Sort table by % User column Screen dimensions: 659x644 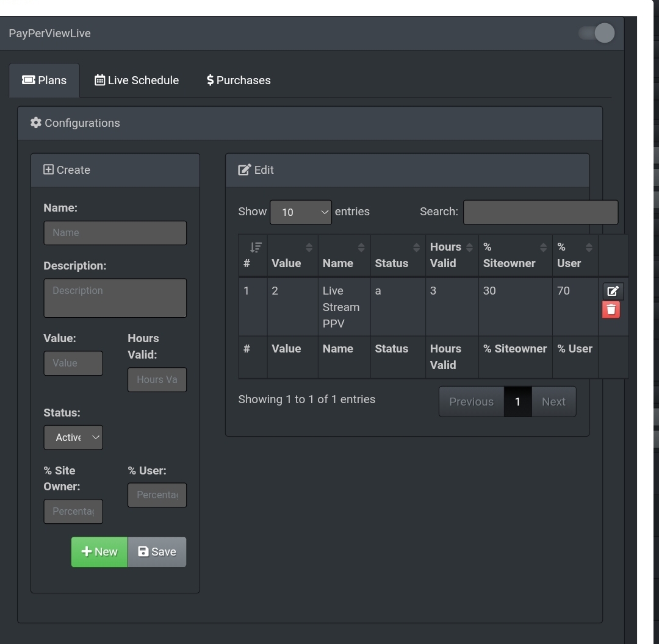click(x=575, y=256)
